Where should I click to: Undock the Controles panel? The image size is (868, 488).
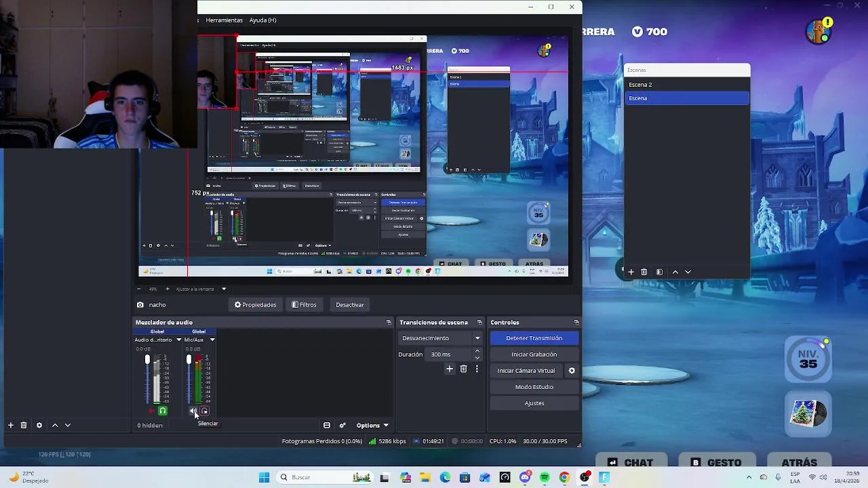(x=576, y=322)
